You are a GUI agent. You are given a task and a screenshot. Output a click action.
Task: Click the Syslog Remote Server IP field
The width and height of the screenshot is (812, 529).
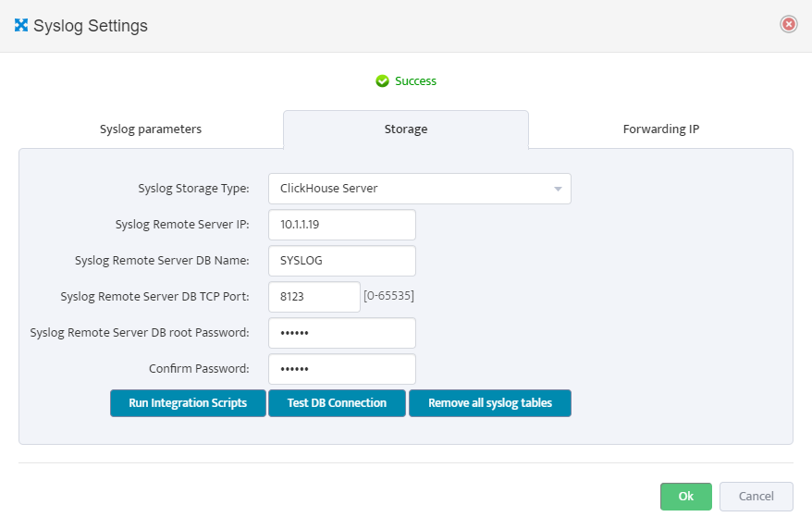(342, 225)
